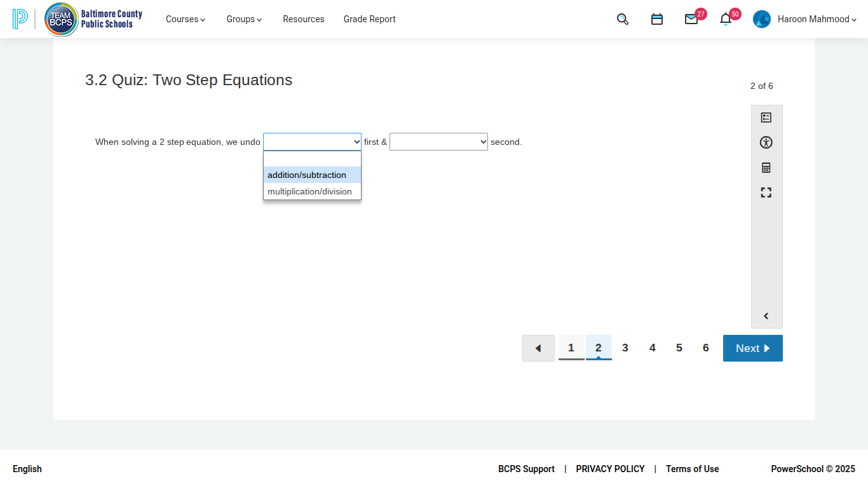Image resolution: width=868 pixels, height=488 pixels.
Task: Choose addition/subtraction option
Action: coord(312,175)
